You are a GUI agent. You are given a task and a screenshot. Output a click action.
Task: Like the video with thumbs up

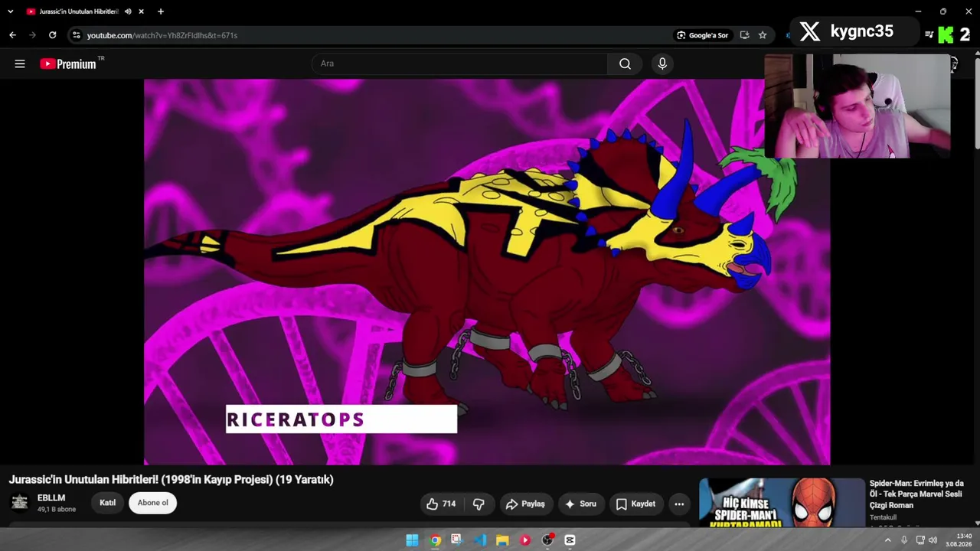point(441,504)
